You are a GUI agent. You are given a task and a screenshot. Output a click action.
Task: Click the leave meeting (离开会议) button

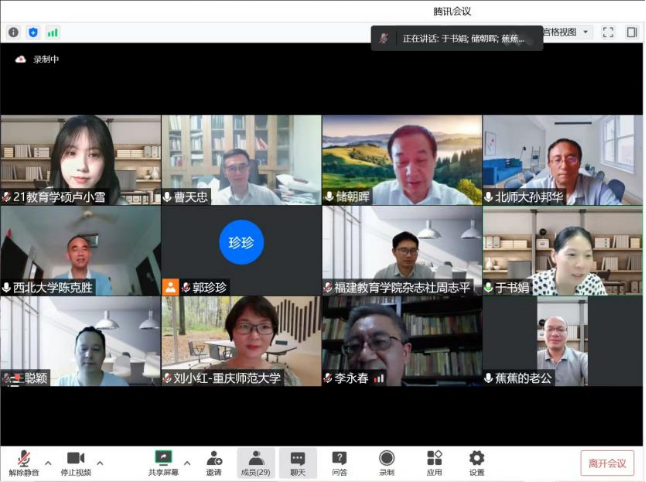click(607, 463)
